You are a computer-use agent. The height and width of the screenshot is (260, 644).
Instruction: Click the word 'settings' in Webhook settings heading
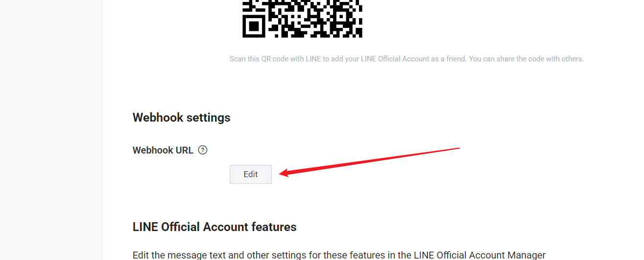[207, 118]
